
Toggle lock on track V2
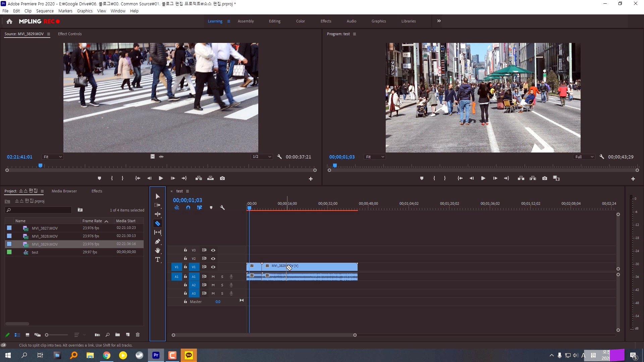pyautogui.click(x=185, y=258)
